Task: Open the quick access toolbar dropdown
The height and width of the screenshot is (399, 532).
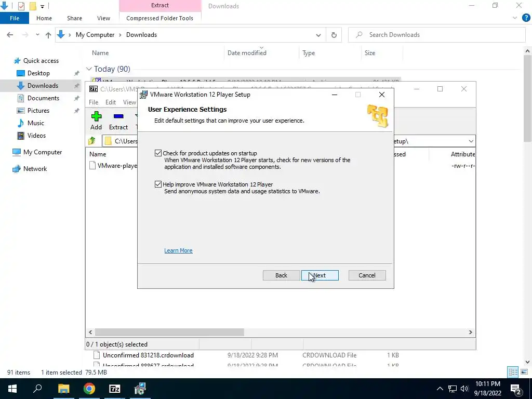Action: pos(42,6)
